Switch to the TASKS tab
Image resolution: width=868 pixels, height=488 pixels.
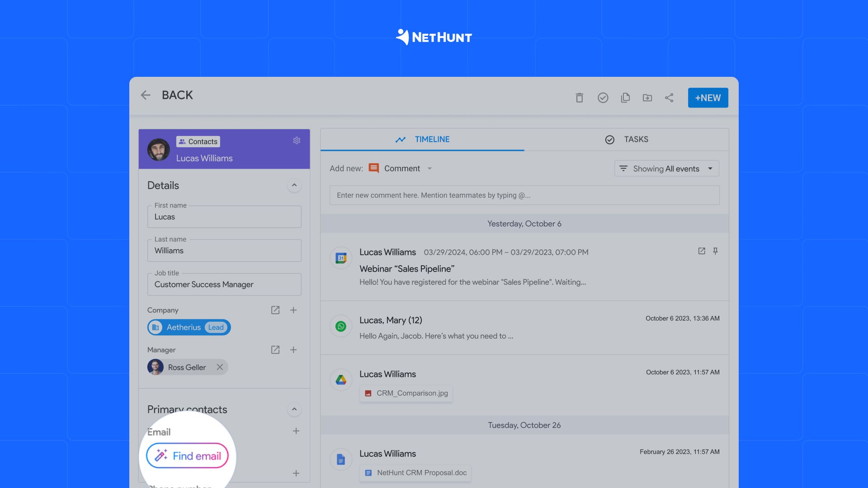point(627,139)
